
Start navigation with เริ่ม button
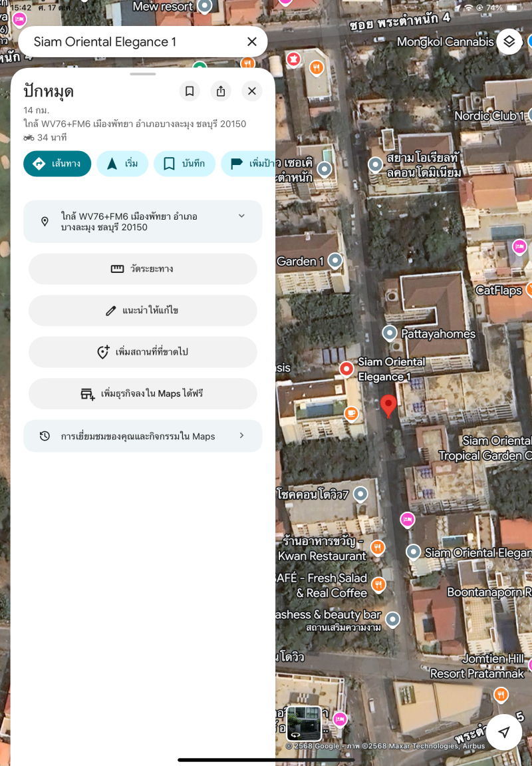(x=122, y=164)
